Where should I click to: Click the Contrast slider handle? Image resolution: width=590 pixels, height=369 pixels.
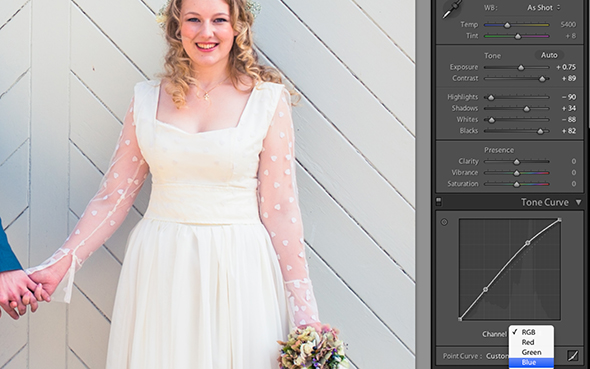click(542, 79)
